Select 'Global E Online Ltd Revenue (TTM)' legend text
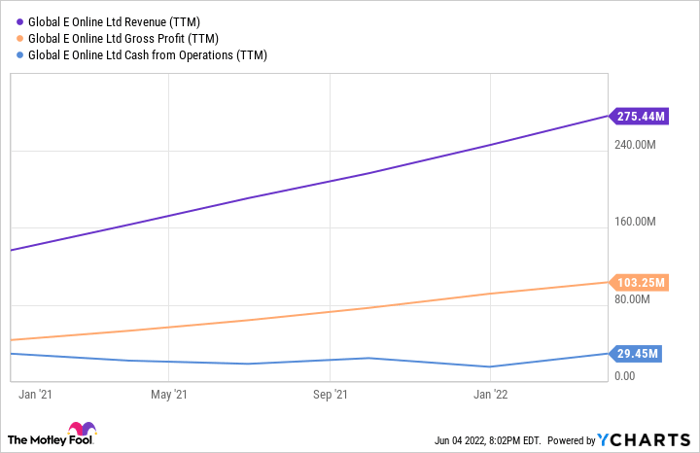Screen dimensions: 700x453 [x=114, y=22]
